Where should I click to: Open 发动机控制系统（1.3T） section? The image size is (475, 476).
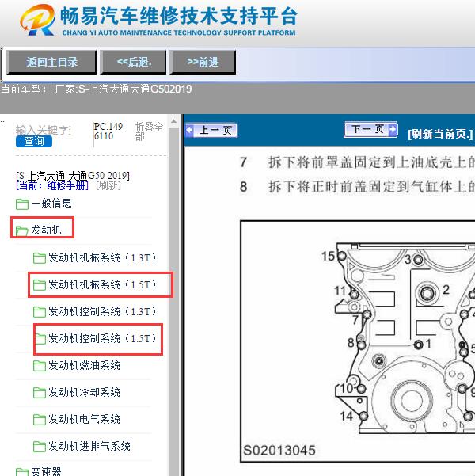(102, 311)
